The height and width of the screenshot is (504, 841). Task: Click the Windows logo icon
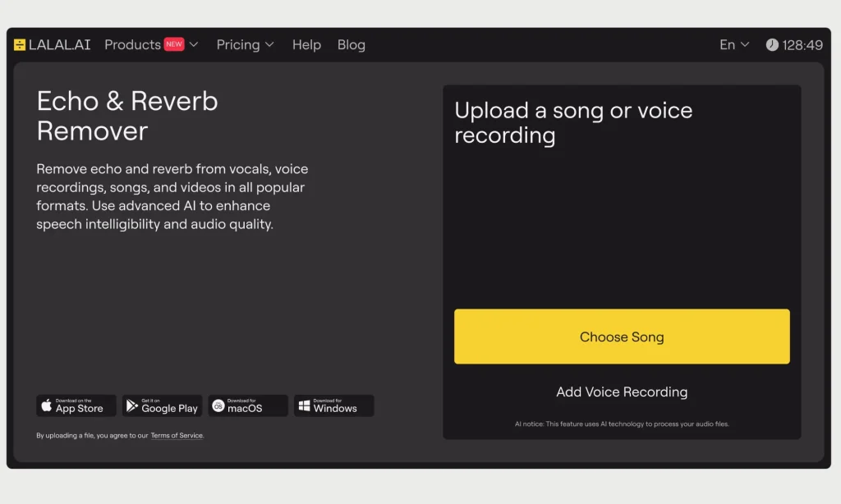[304, 405]
